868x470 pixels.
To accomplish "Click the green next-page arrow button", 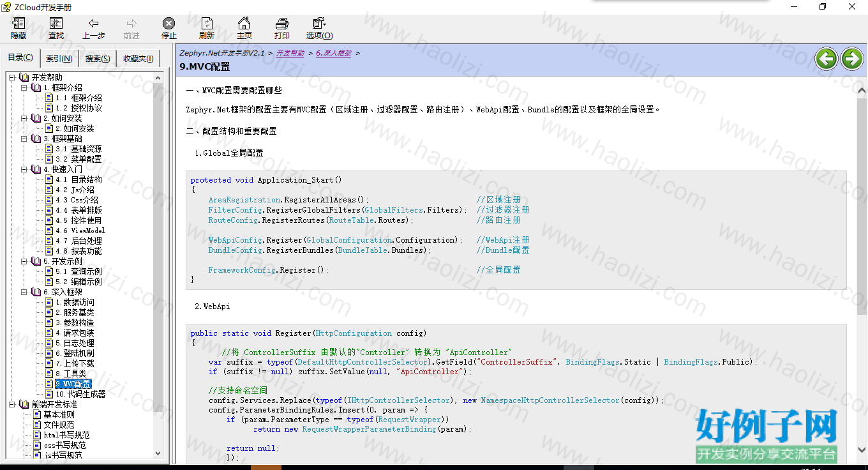I will point(852,59).
